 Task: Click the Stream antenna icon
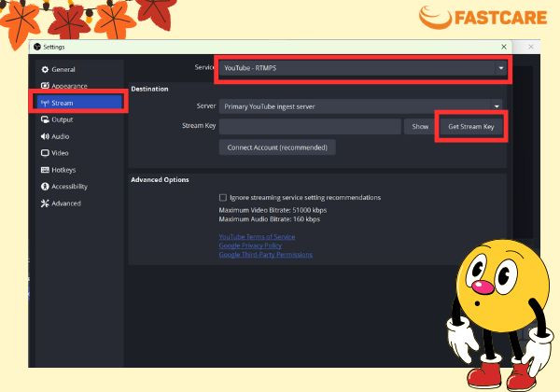pyautogui.click(x=45, y=103)
